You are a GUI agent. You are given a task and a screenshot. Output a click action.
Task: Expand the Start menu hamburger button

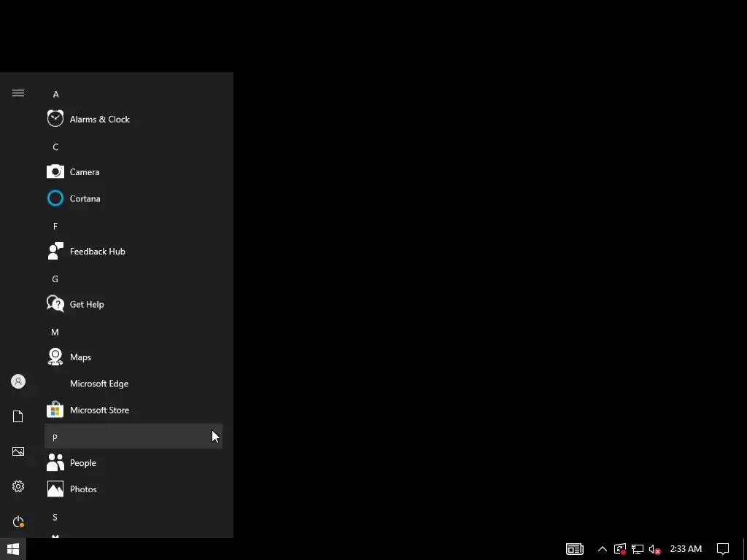(x=18, y=93)
